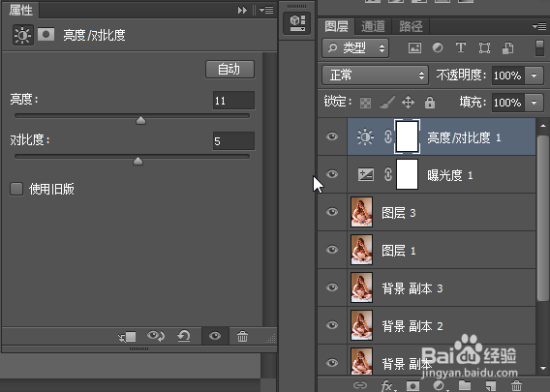Filter layers by adjustment layer icon
The height and width of the screenshot is (392, 550).
[x=438, y=47]
